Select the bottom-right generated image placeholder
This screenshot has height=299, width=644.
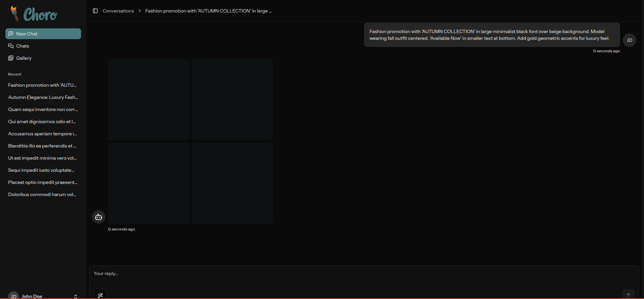pyautogui.click(x=232, y=183)
